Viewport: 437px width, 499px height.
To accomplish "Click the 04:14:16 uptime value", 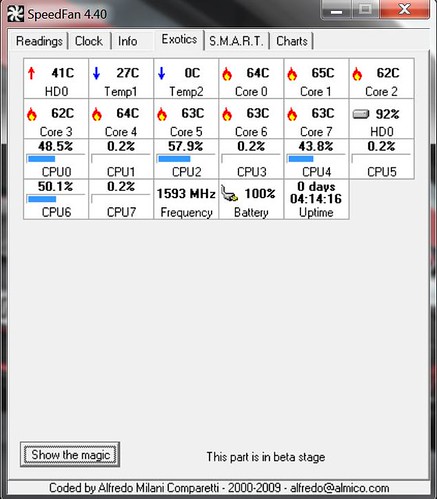I will coord(316,199).
